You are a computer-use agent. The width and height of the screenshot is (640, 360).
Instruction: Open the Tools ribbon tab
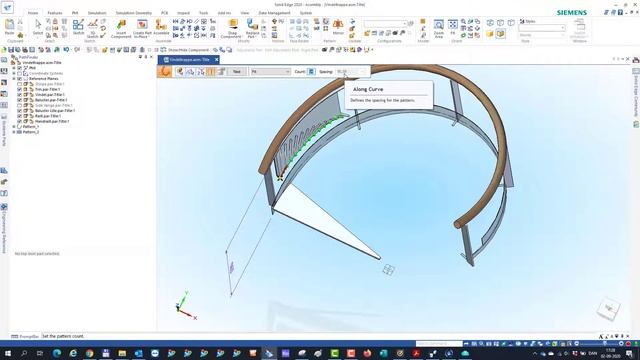pyautogui.click(x=203, y=13)
